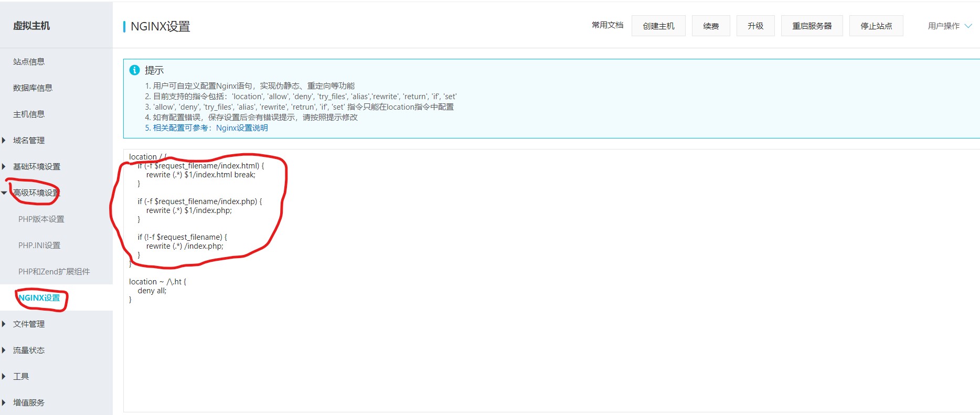This screenshot has height=415, width=980.
Task: Click the 'rewrite (.*) /index.php;' line
Action: point(185,246)
